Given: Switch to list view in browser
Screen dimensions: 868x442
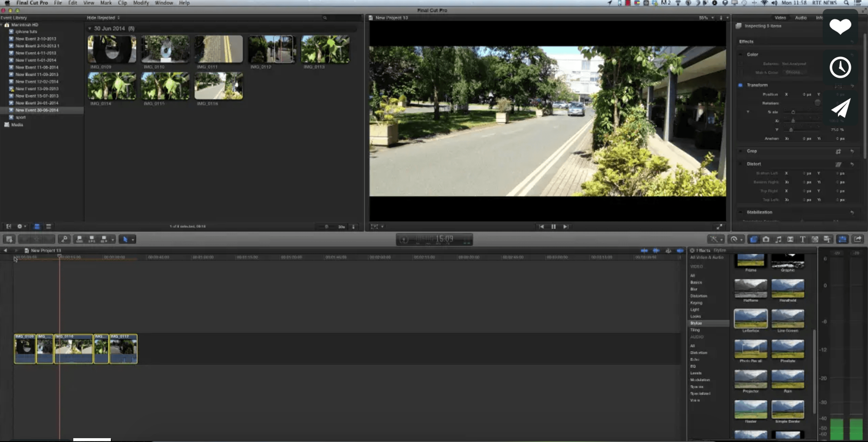Looking at the screenshot, I should pyautogui.click(x=48, y=227).
